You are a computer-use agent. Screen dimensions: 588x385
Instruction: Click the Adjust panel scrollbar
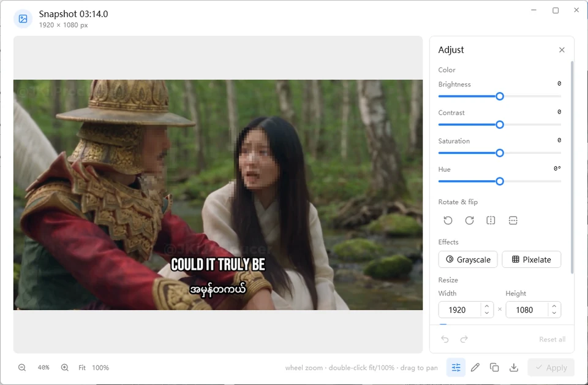pyautogui.click(x=572, y=167)
